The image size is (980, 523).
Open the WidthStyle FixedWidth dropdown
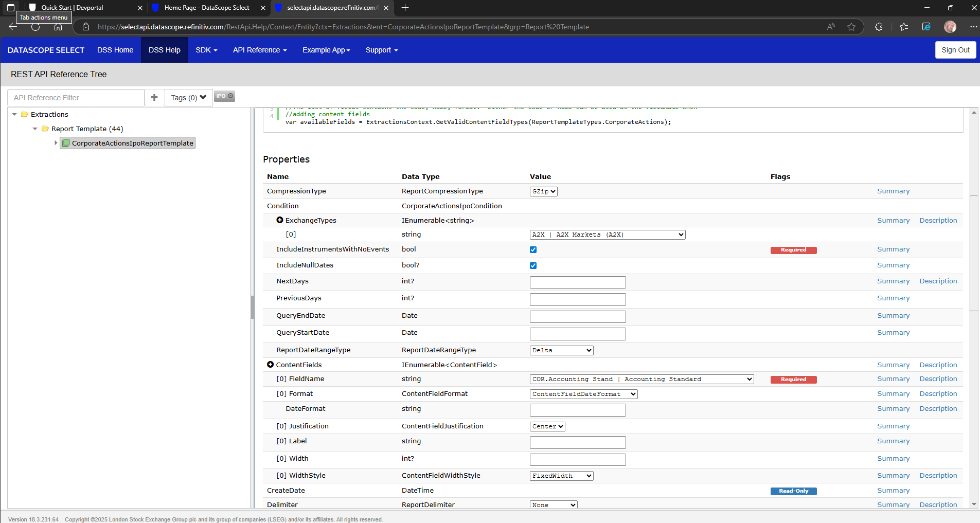point(562,476)
